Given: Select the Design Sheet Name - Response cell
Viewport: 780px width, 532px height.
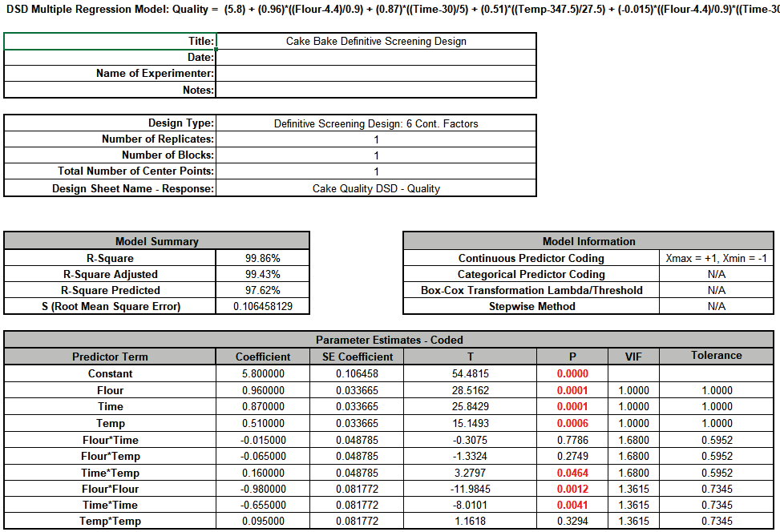Looking at the screenshot, I should 377,187.
